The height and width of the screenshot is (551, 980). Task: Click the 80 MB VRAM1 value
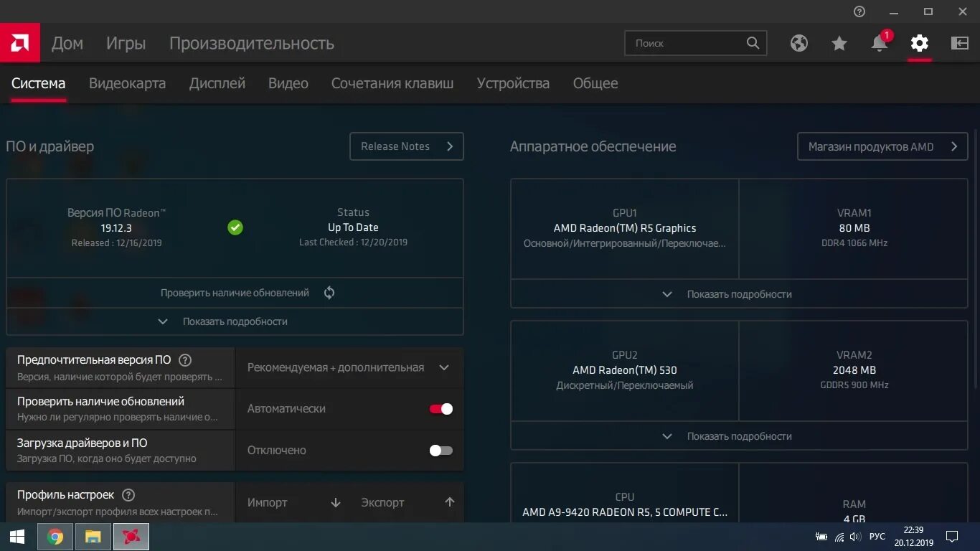tap(854, 228)
